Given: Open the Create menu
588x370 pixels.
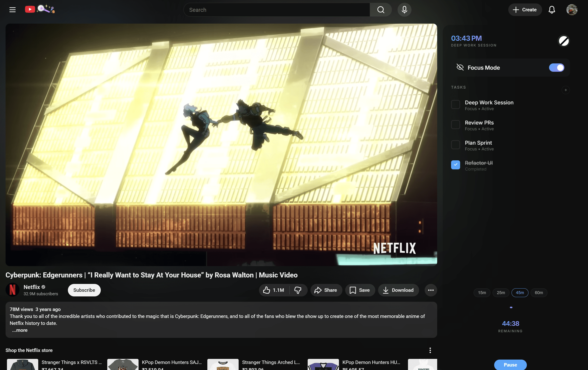Looking at the screenshot, I should pos(525,10).
